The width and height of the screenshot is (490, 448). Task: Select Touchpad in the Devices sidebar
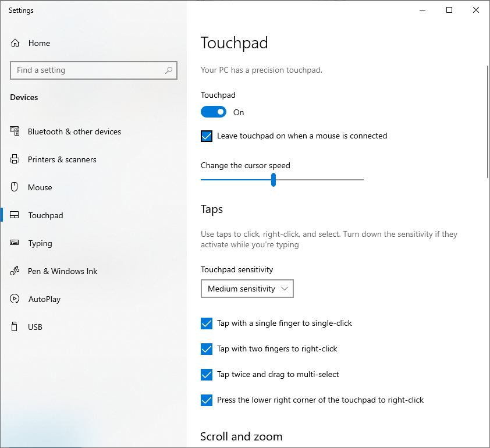[x=45, y=215]
